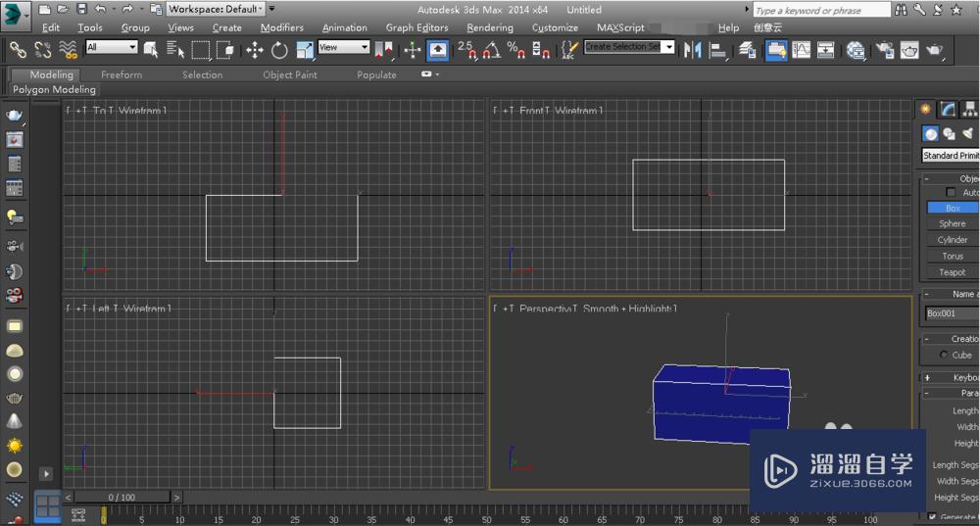Toggle the Angle Snap icon

[490, 50]
